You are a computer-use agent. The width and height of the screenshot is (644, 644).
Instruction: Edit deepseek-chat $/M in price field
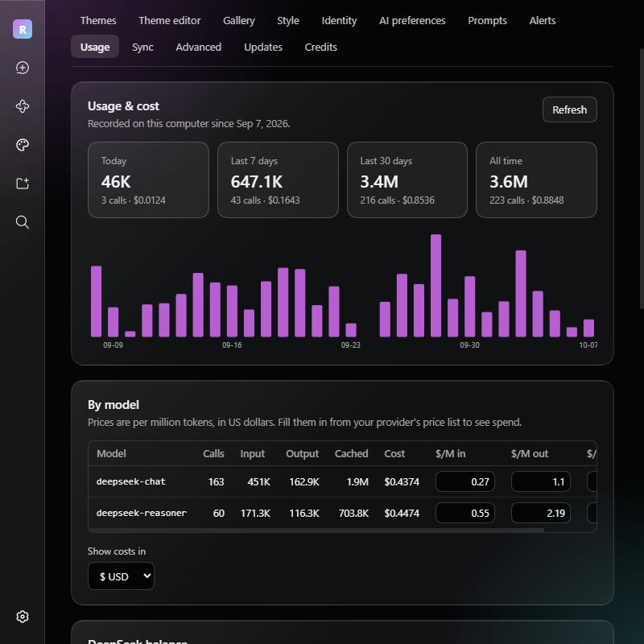(465, 481)
